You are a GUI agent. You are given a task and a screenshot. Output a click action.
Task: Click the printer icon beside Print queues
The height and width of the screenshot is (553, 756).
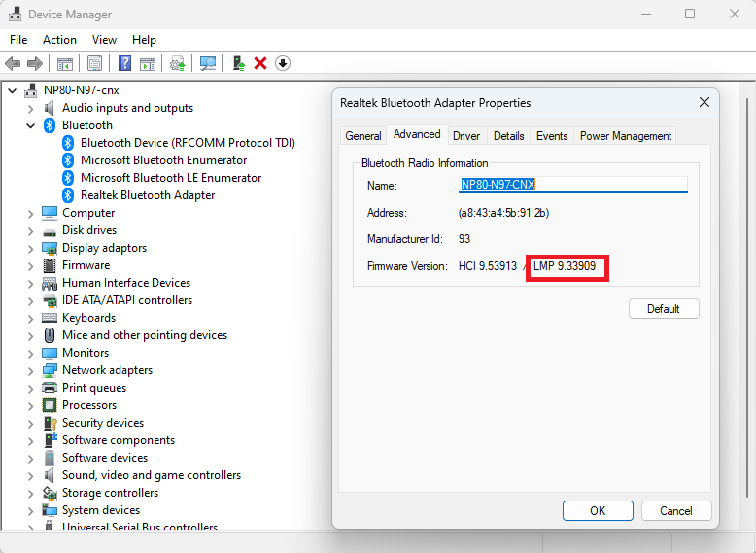point(50,388)
